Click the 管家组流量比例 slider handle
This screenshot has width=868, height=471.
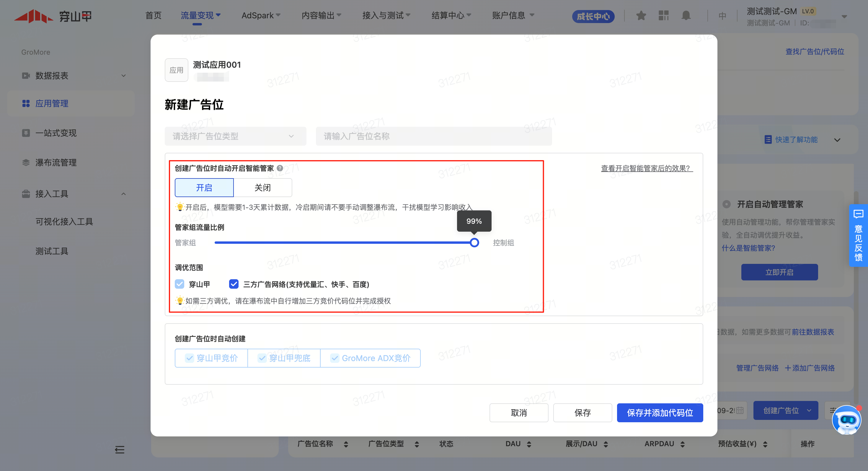point(474,242)
